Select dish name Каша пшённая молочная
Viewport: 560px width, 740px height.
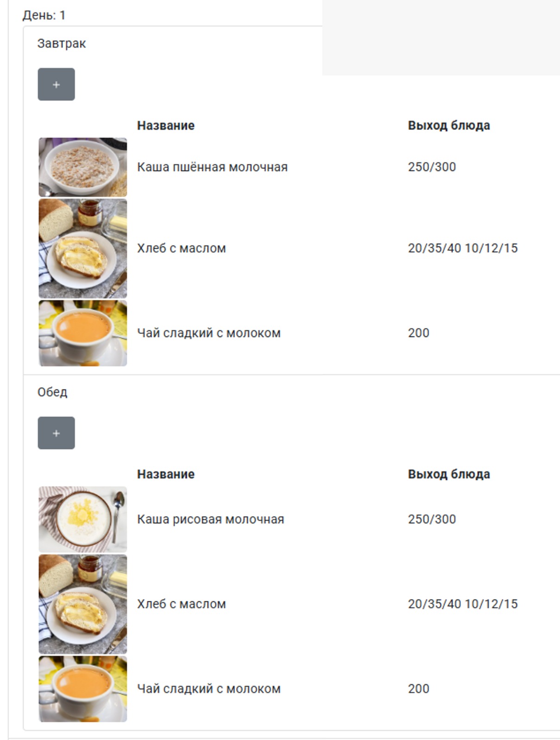(x=212, y=167)
